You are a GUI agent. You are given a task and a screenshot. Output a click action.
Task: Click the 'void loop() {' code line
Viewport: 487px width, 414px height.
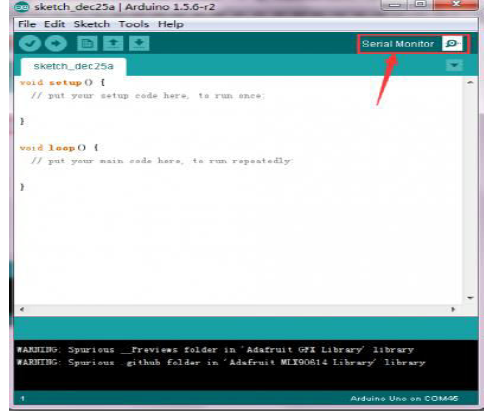tap(59, 148)
